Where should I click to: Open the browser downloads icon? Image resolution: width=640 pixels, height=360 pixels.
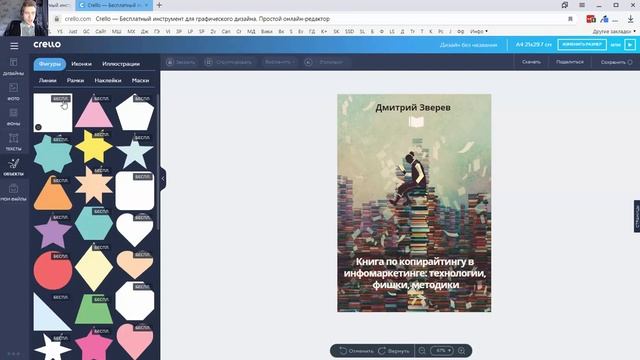pos(630,19)
